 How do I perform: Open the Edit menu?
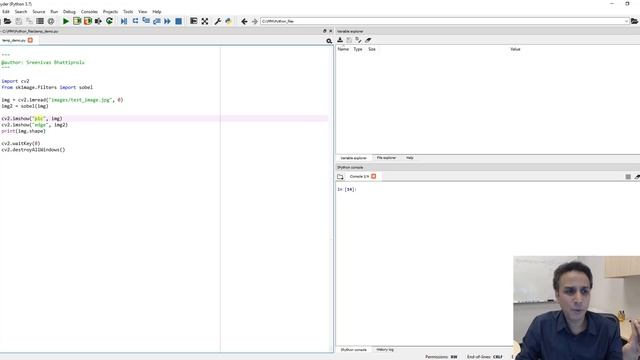pos(6,12)
